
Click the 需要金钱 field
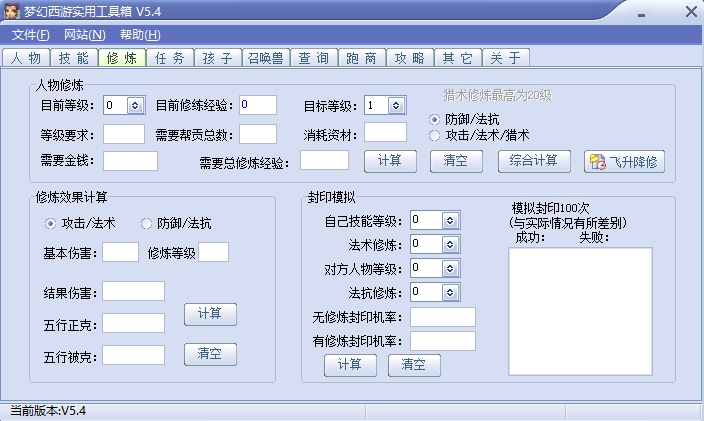click(x=130, y=161)
